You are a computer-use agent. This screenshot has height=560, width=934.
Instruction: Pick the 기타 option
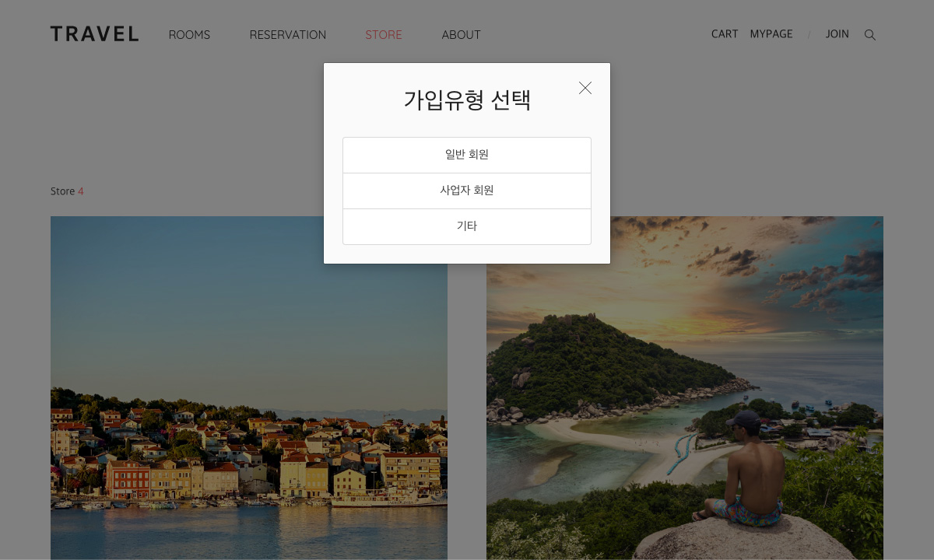click(467, 226)
